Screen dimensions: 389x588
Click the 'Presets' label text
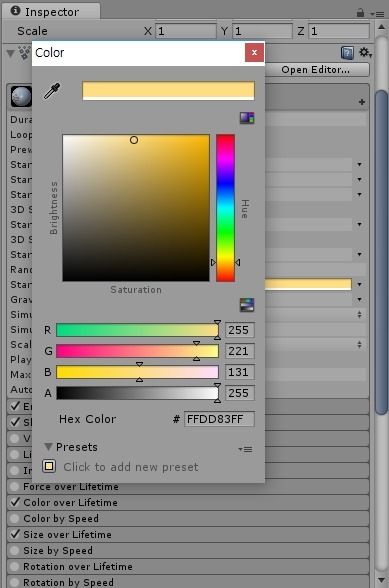(x=77, y=447)
